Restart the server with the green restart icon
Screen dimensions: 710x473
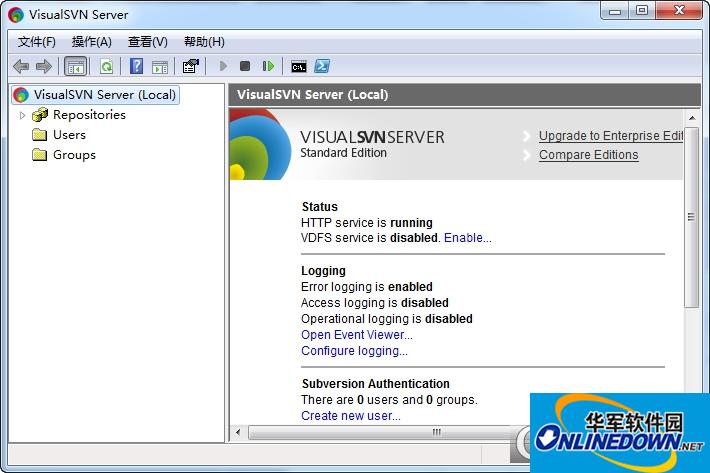coord(268,66)
